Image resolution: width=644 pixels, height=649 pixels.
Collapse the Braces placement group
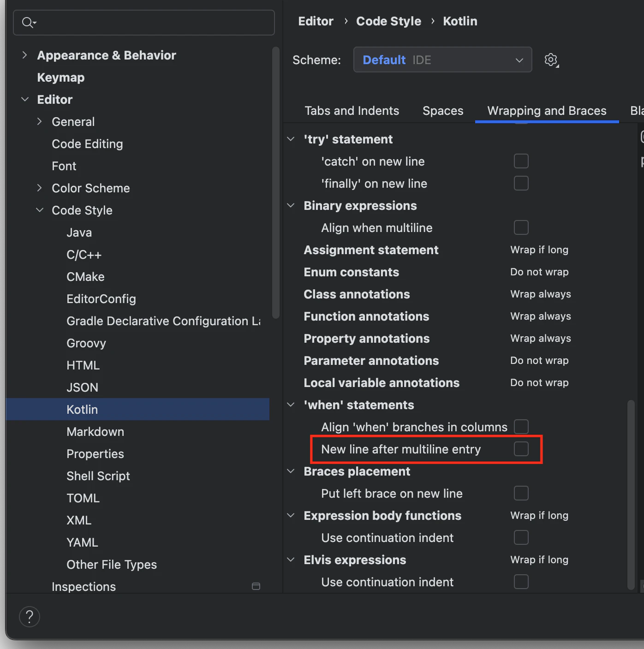click(x=291, y=471)
